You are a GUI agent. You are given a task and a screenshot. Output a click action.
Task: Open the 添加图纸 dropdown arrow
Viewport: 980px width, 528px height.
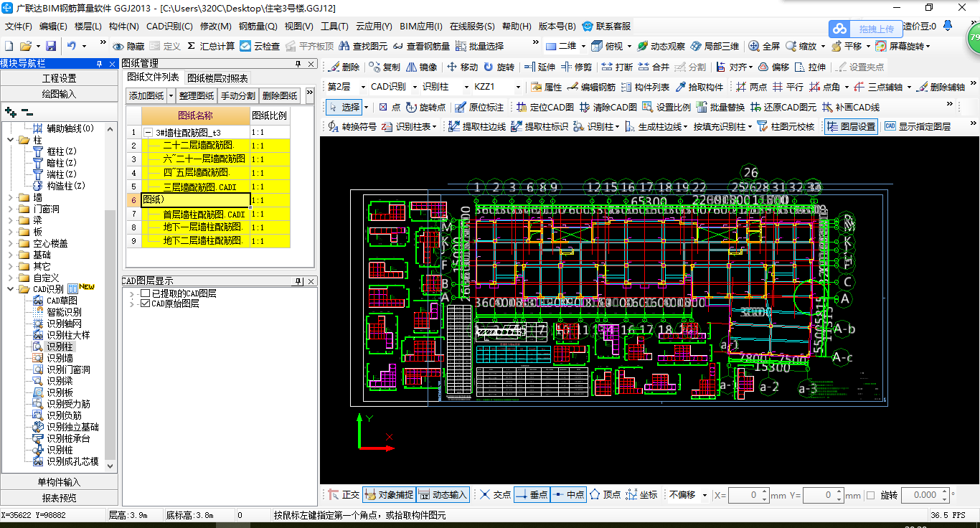171,95
